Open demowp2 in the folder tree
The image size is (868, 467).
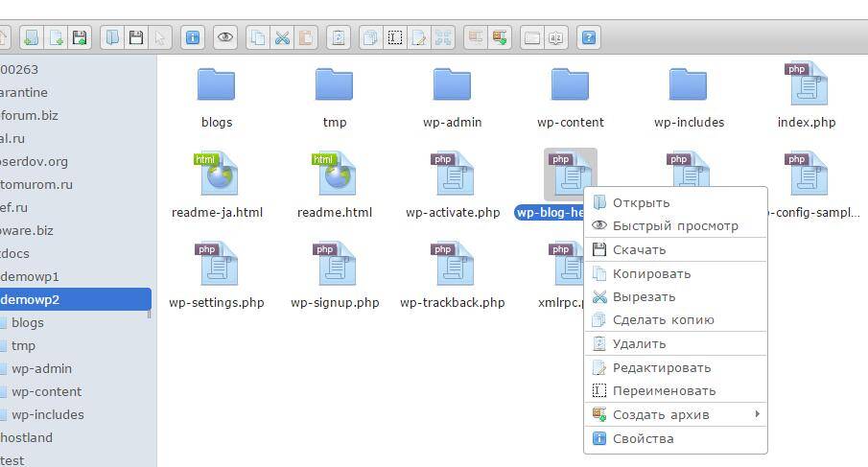click(x=75, y=299)
